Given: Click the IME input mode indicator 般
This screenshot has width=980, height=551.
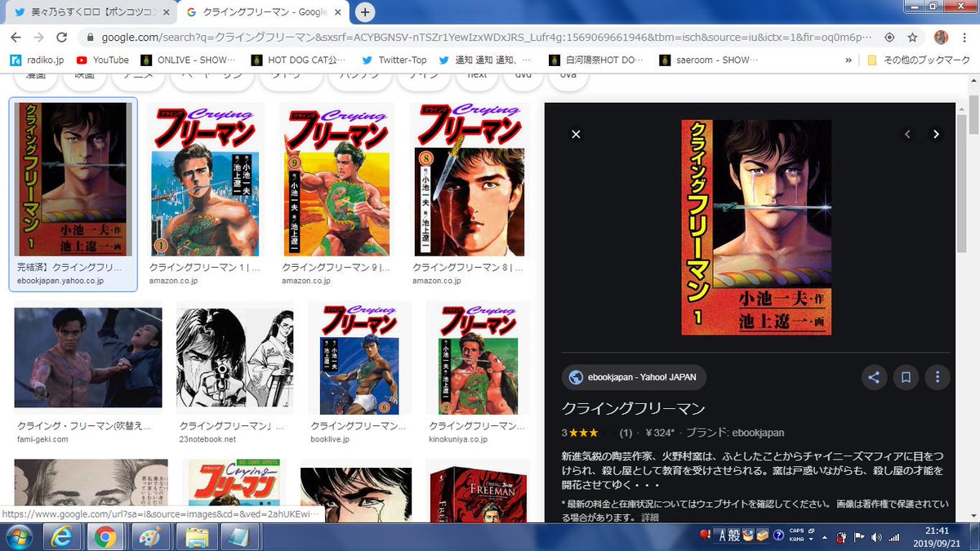Looking at the screenshot, I should pyautogui.click(x=734, y=535).
